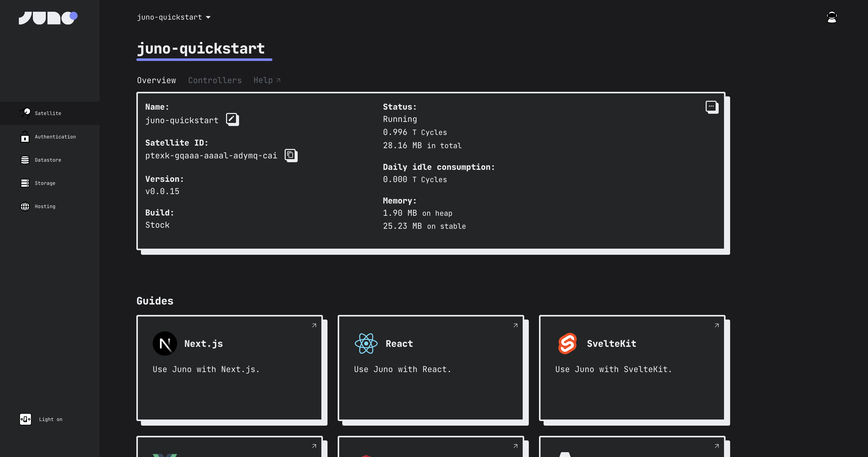Click the copy Satellite ID icon
868x457 pixels.
[x=291, y=155]
